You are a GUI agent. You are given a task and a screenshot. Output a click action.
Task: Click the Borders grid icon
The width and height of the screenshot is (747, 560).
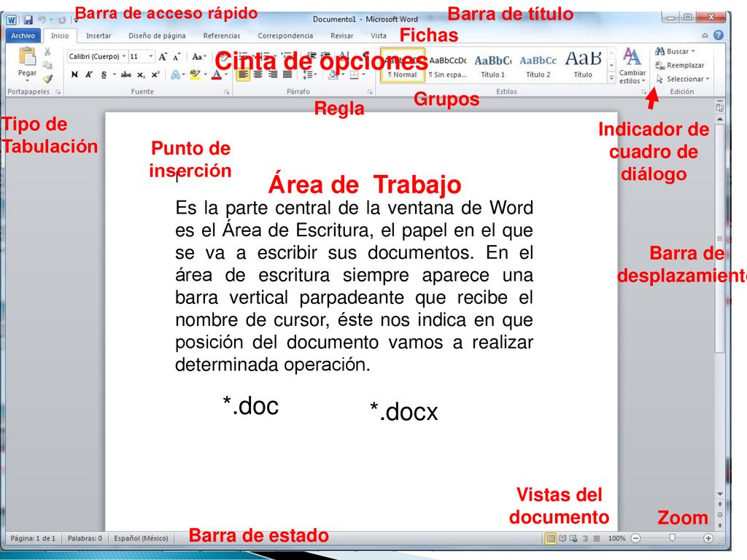[354, 75]
